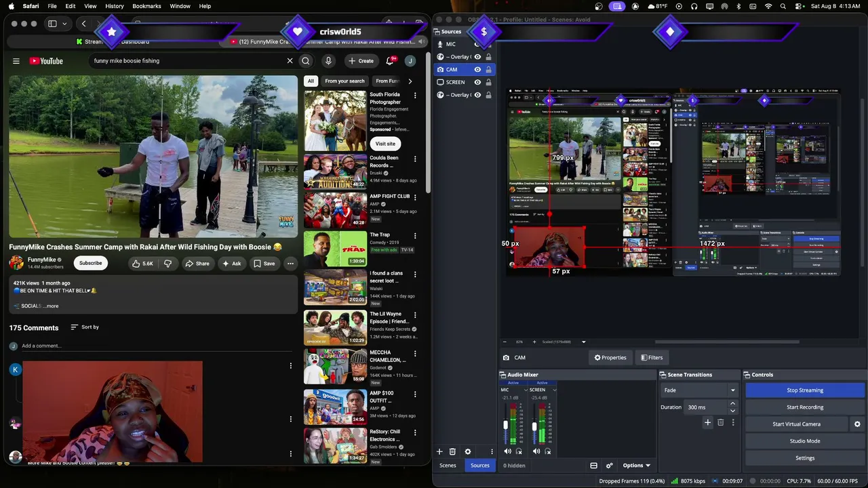Remove the scene transition in OBS

(720, 422)
